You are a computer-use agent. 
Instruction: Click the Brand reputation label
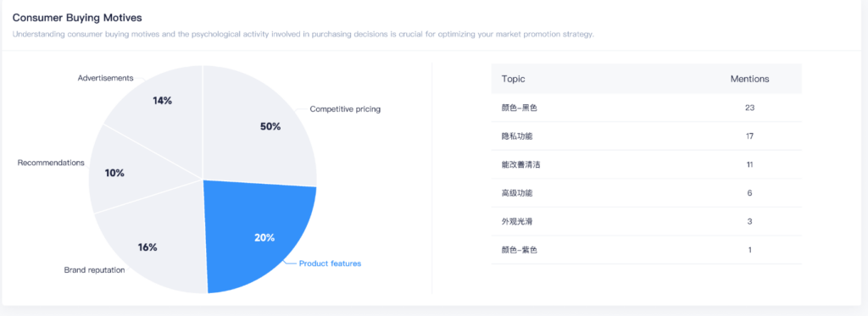(x=94, y=270)
